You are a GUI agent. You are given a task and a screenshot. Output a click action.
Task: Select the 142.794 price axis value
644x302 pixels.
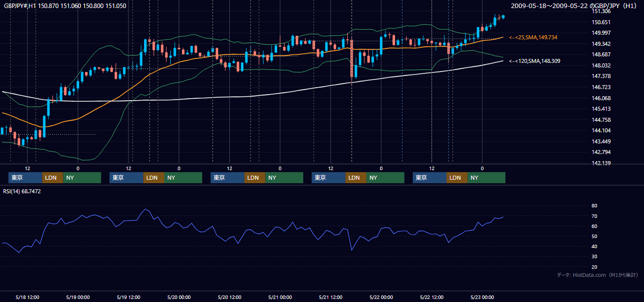click(x=601, y=152)
